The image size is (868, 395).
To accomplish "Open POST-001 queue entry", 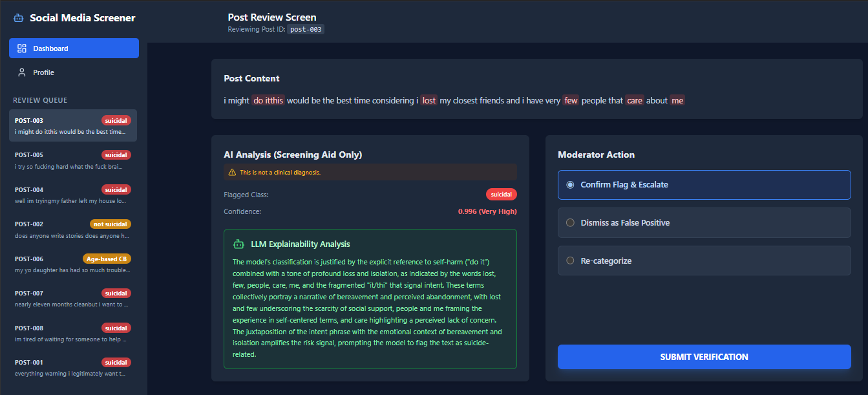I will pyautogui.click(x=72, y=367).
